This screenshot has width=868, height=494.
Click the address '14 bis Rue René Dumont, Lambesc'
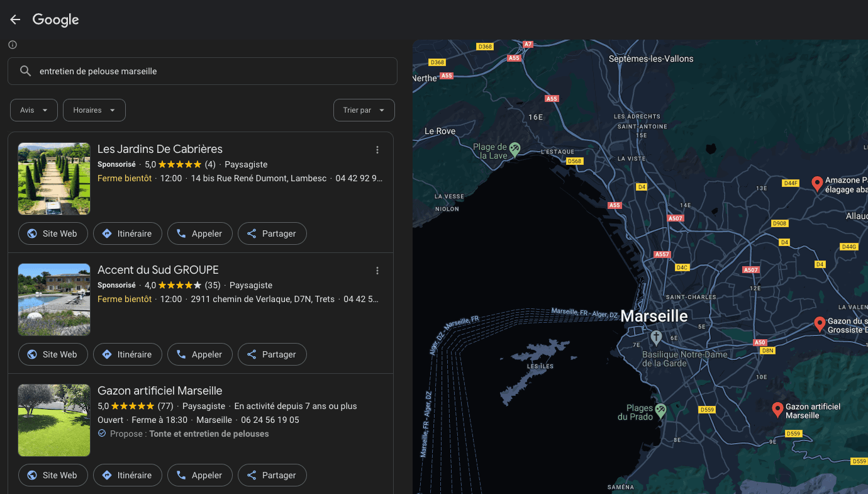[x=259, y=178]
